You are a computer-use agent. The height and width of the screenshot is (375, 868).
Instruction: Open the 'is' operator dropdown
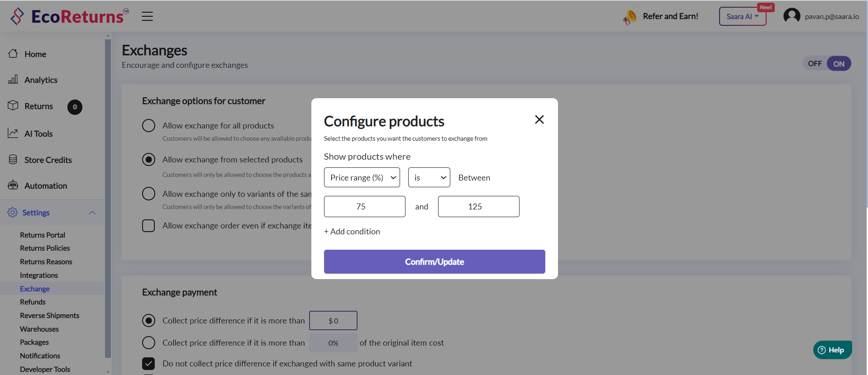click(429, 178)
